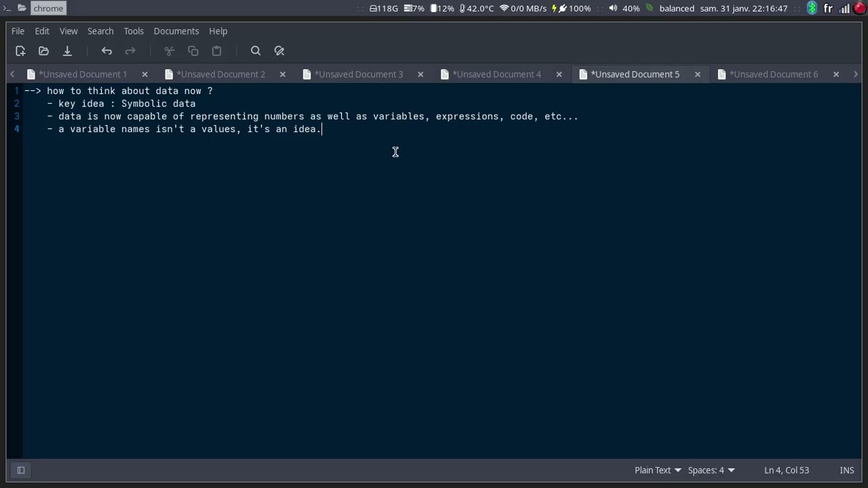
Task: Click the red power icon in tray
Action: 860,8
